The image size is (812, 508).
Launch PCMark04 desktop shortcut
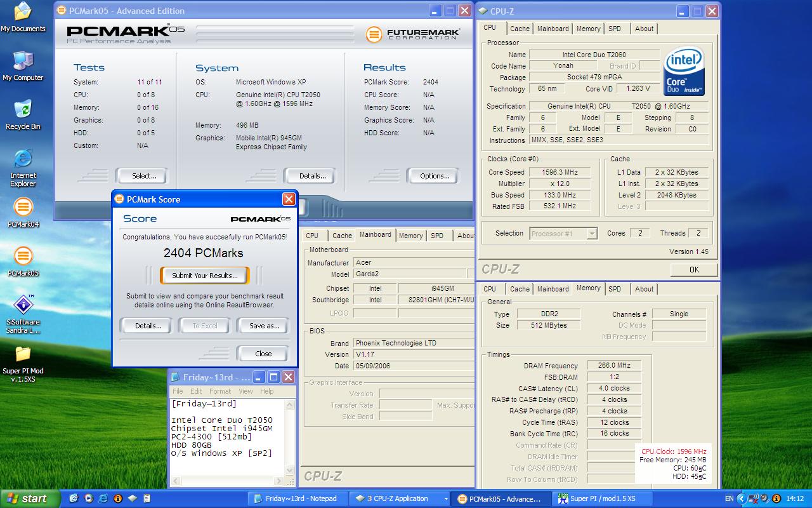[x=23, y=213]
